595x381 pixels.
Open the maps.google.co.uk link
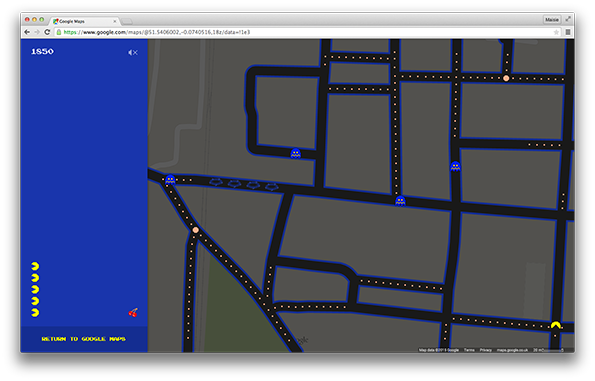[512, 350]
